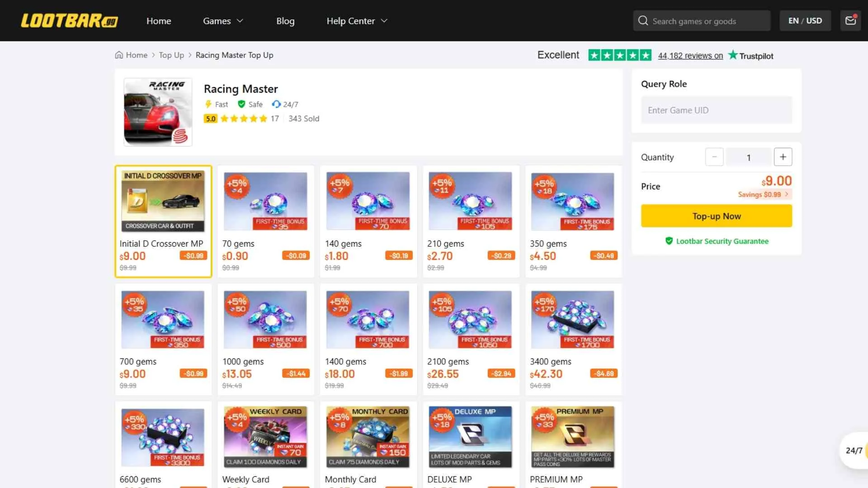Click the 24/7 headset support icon

276,104
